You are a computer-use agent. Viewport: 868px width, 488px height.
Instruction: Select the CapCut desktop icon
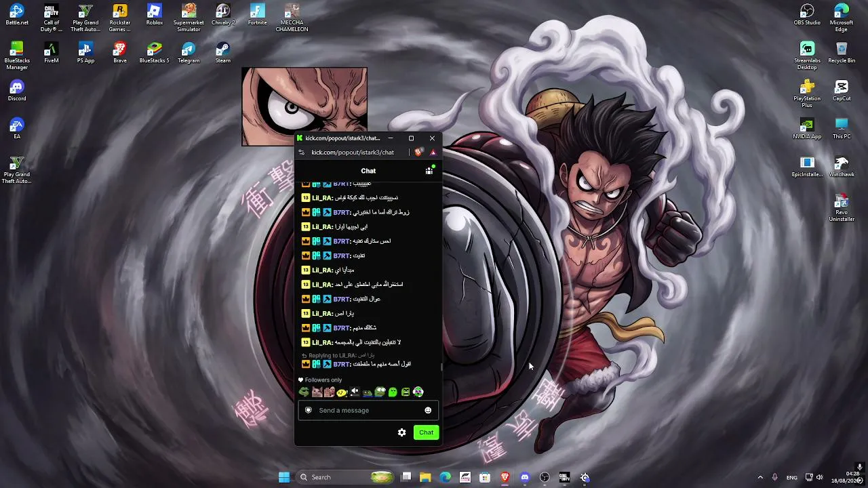[842, 91]
